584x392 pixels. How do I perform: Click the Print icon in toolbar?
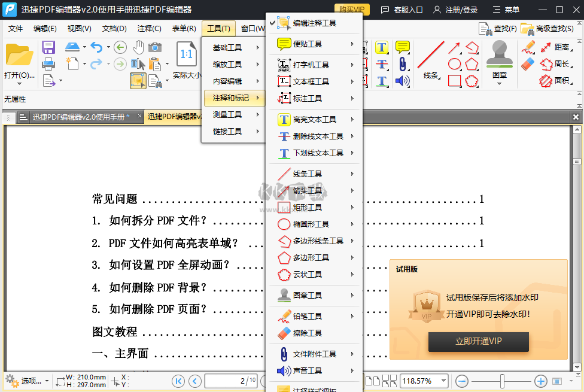[48, 65]
